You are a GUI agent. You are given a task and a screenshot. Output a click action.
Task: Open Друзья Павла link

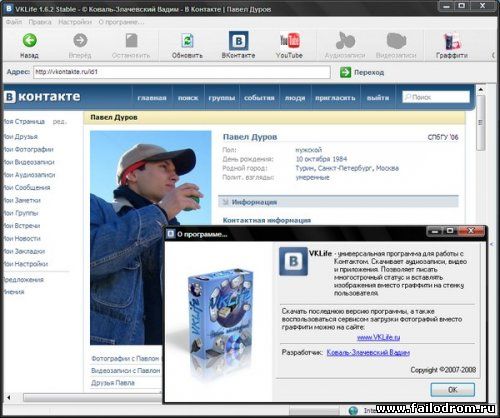point(113,383)
